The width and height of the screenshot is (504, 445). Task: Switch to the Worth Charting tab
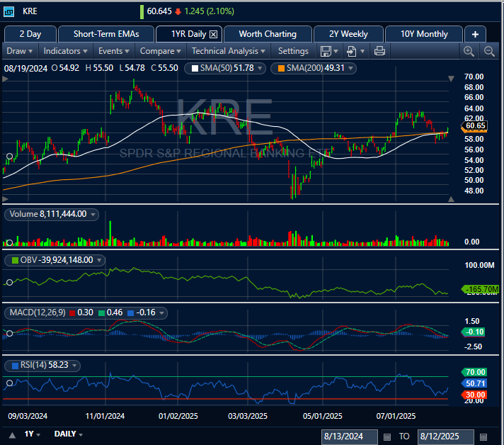268,34
